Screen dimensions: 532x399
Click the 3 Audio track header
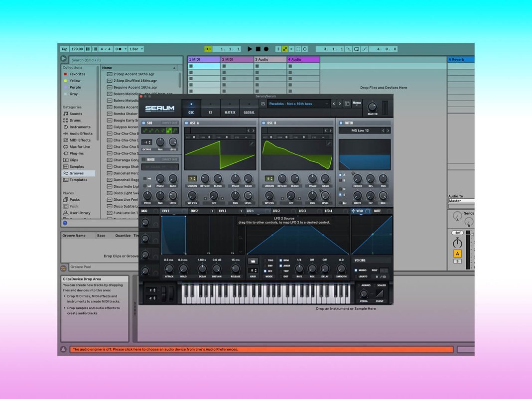pyautogui.click(x=270, y=59)
